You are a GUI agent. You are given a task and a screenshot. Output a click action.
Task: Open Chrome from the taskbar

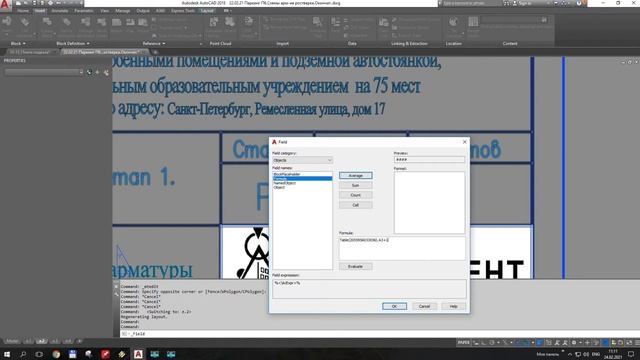56,354
